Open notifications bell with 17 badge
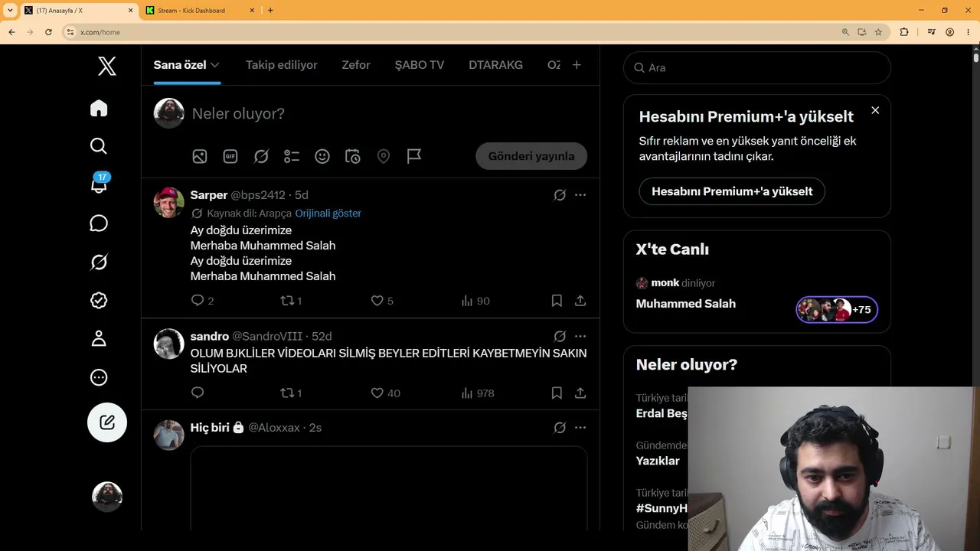Viewport: 980px width, 551px height. point(100,184)
